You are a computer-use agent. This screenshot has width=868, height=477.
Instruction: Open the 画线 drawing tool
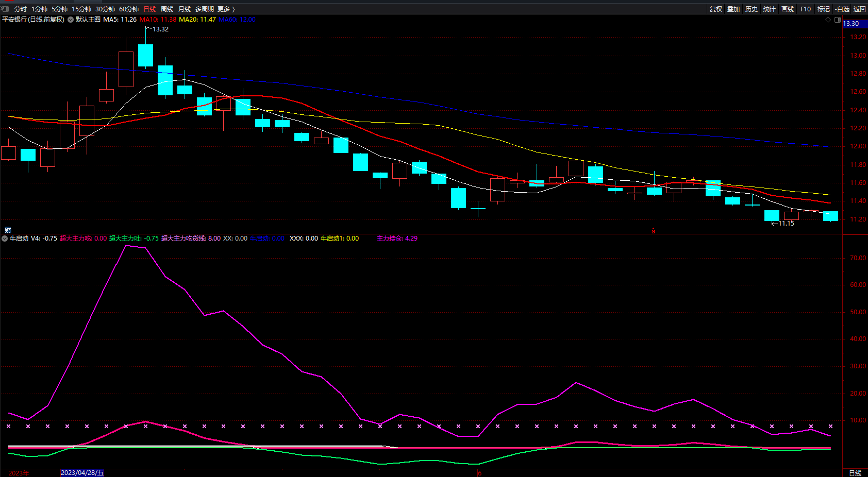tap(787, 9)
